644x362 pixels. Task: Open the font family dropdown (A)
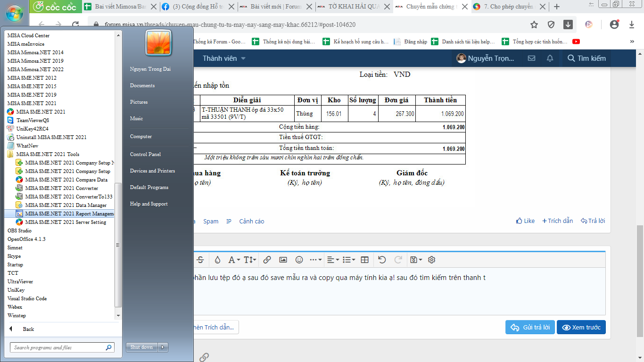(x=234, y=260)
